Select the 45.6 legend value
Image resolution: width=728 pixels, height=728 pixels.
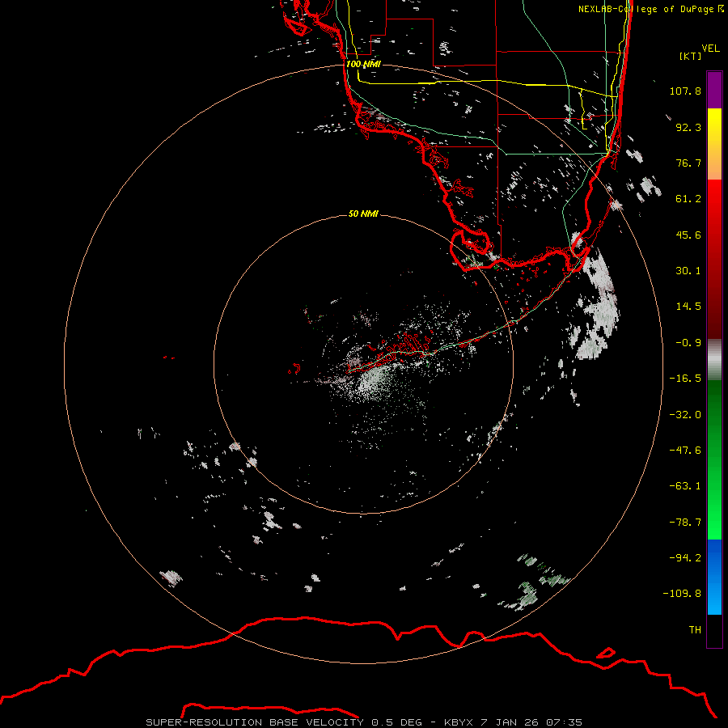click(x=688, y=235)
